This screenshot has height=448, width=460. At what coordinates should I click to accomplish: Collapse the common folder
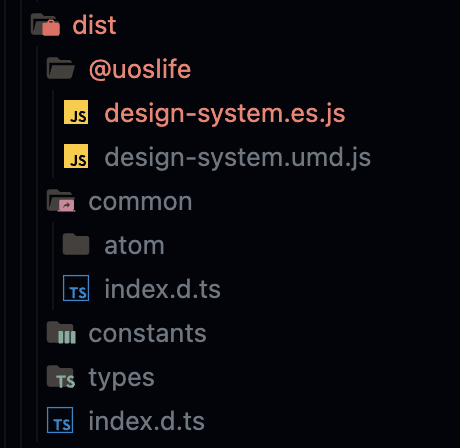pyautogui.click(x=140, y=202)
